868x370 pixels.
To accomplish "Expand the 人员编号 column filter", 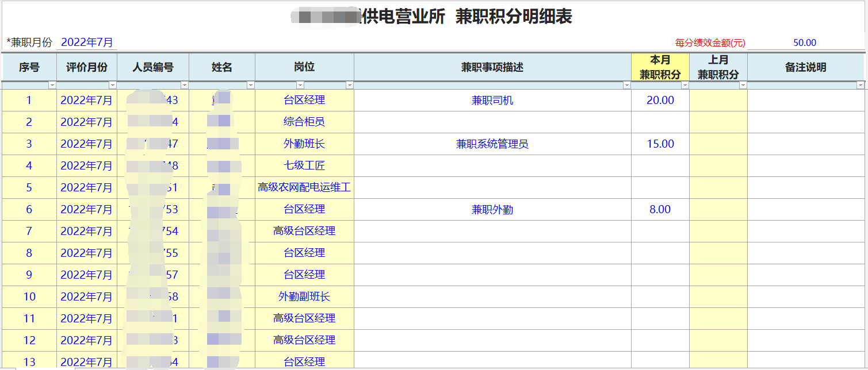I will click(185, 85).
